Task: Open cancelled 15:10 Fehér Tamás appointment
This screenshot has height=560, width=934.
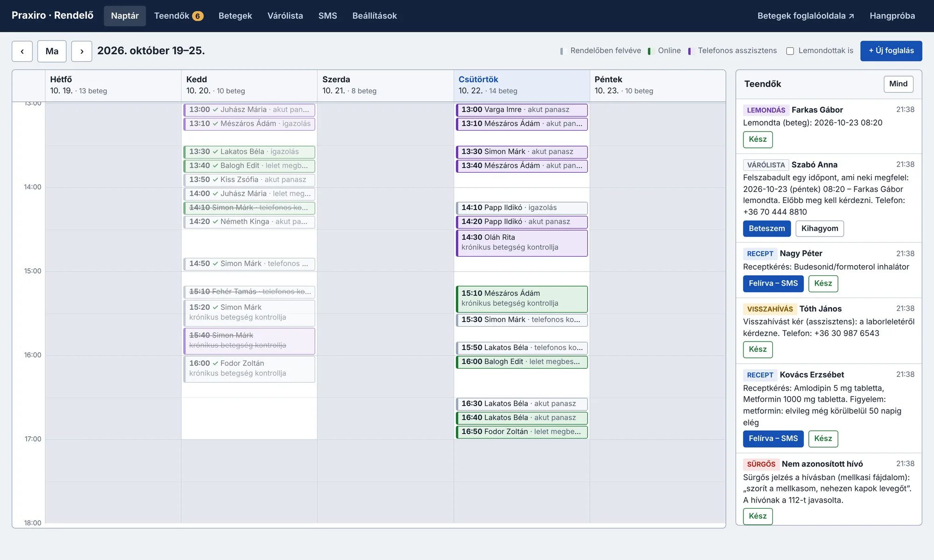Action: coord(249,292)
